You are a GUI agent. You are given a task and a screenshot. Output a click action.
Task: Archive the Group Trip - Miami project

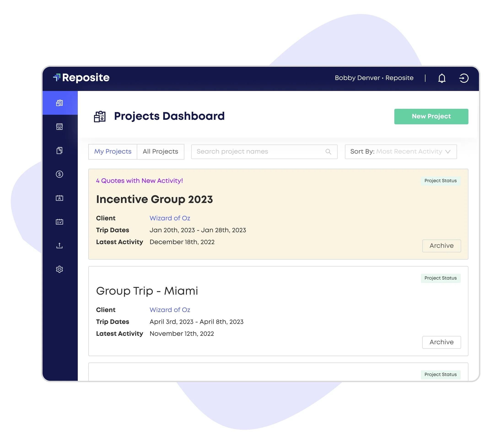pyautogui.click(x=441, y=342)
